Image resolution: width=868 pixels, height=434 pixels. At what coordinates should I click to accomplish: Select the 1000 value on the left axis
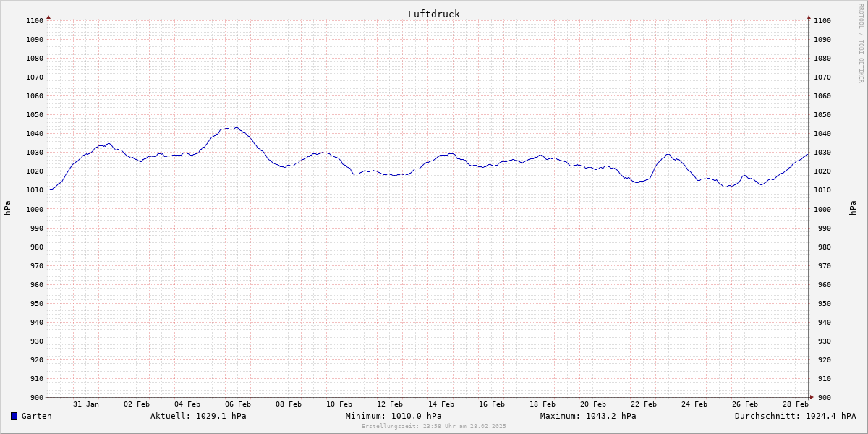click(x=35, y=209)
